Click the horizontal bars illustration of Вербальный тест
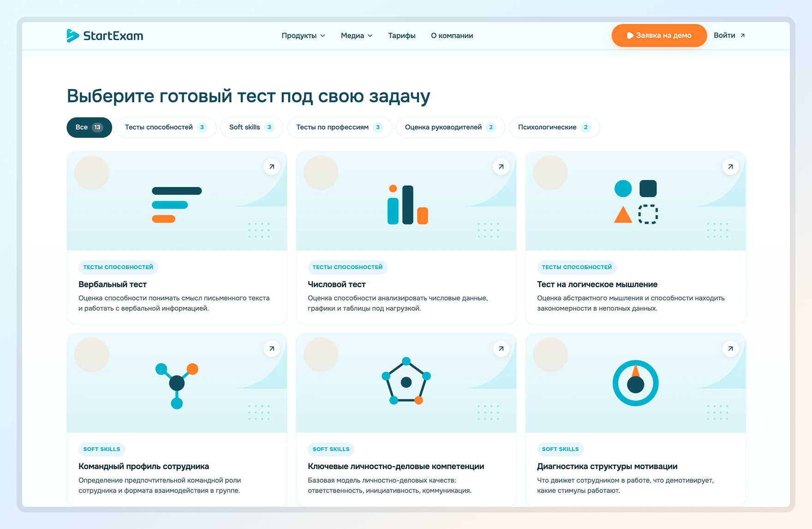812x529 pixels. (177, 205)
